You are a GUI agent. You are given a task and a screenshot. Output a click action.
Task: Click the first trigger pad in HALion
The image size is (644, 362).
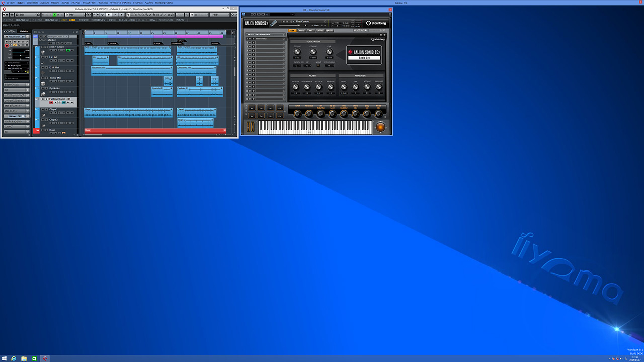(x=252, y=108)
